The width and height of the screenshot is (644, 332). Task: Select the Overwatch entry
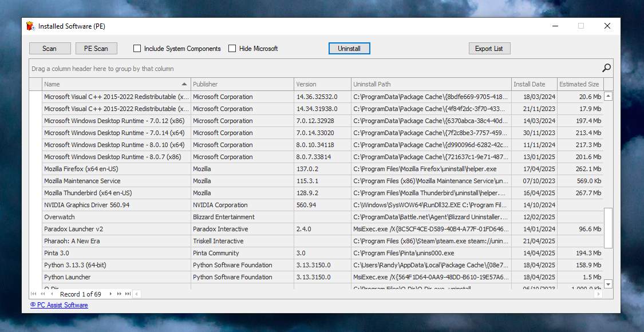click(323, 217)
